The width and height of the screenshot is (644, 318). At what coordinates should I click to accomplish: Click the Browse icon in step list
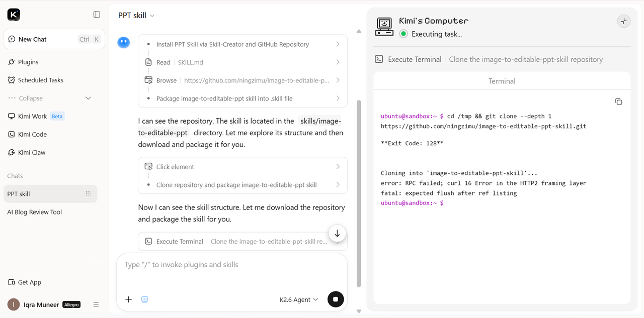148,80
